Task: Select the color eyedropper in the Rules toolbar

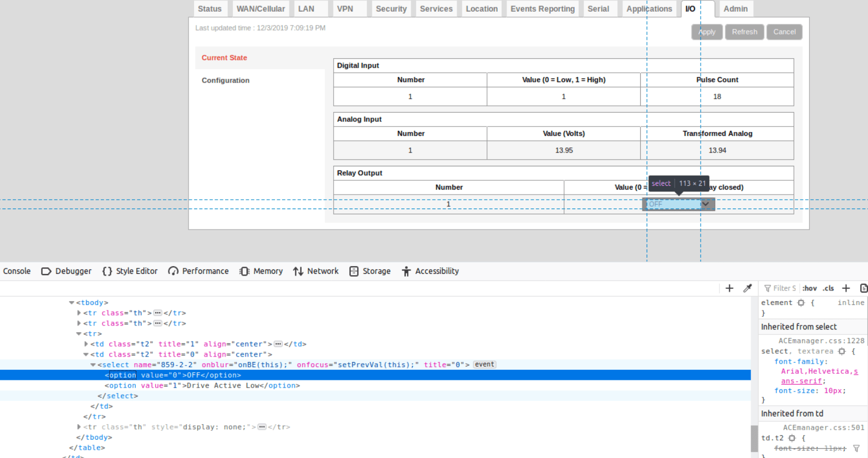Action: 747,288
